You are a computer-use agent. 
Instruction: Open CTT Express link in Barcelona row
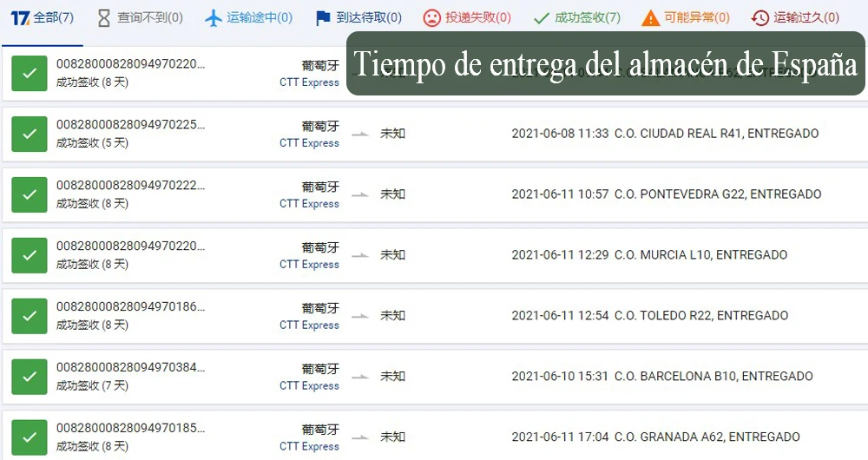tap(310, 386)
